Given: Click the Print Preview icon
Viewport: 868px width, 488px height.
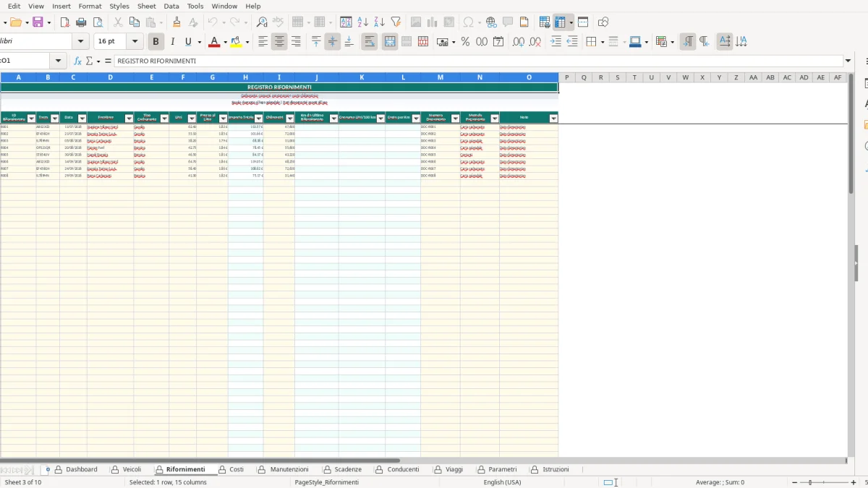Looking at the screenshot, I should coord(98,22).
